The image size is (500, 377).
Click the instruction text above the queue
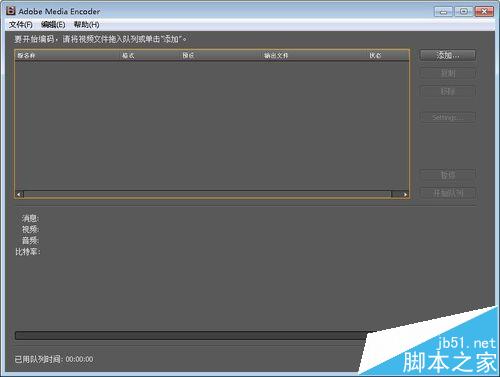pyautogui.click(x=100, y=39)
